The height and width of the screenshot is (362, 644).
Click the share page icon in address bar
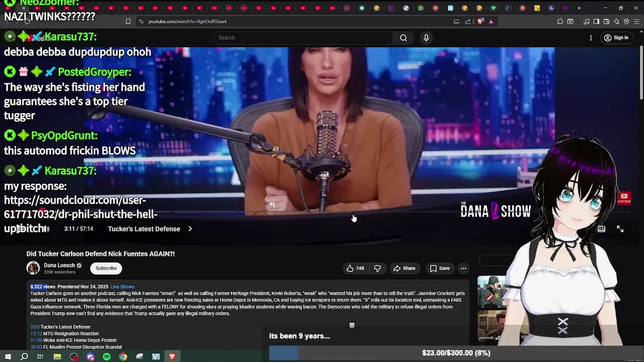[x=468, y=22]
